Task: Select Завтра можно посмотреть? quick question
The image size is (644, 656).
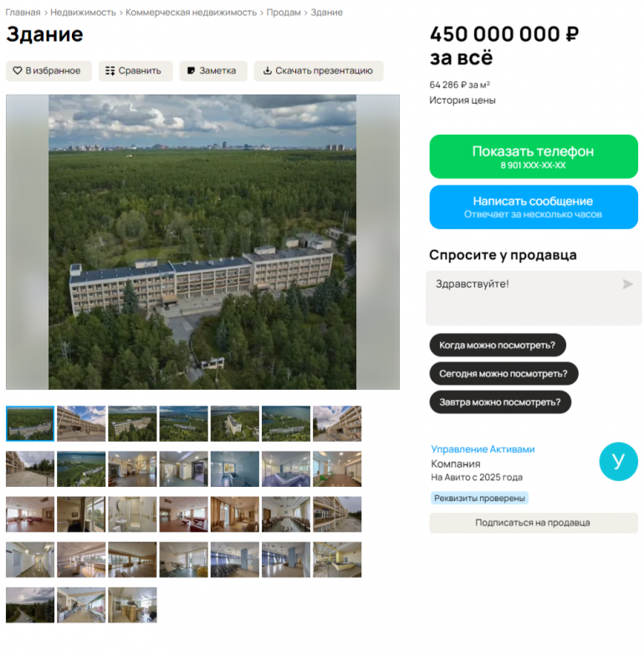Action: [500, 402]
